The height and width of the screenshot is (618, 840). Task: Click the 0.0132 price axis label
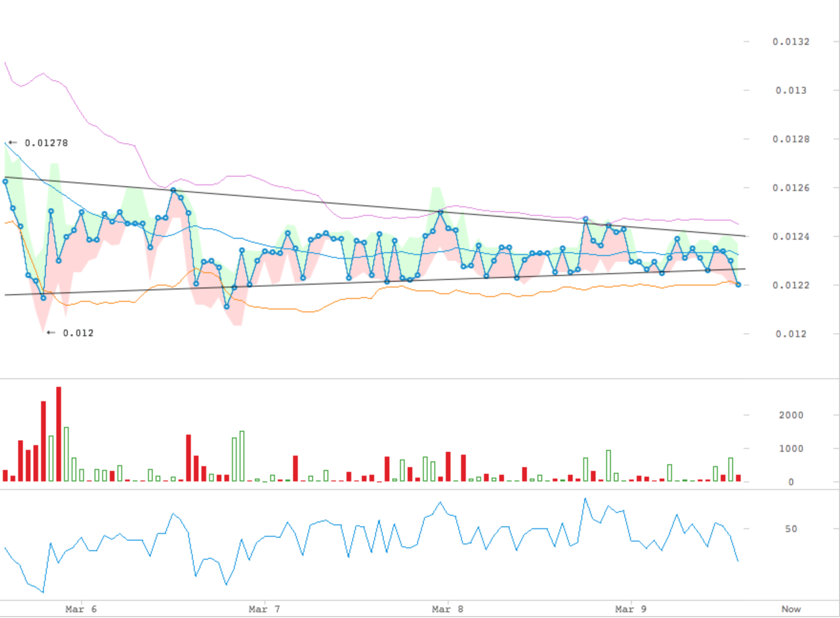pyautogui.click(x=791, y=42)
